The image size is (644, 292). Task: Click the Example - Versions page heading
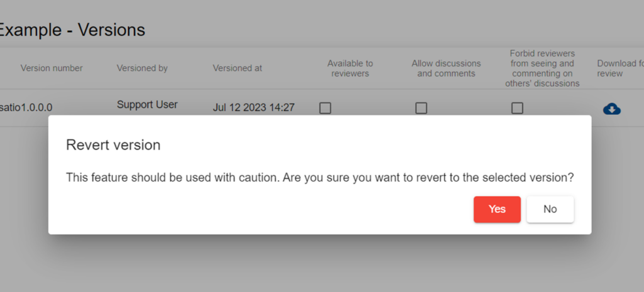[x=72, y=30]
